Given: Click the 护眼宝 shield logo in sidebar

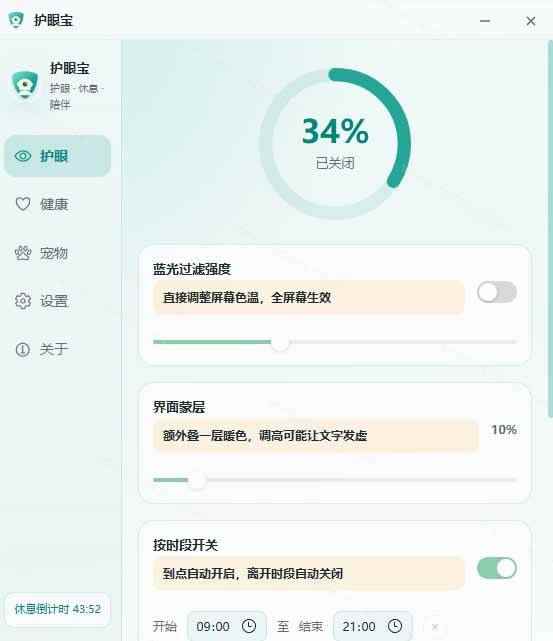Looking at the screenshot, I should (25, 85).
